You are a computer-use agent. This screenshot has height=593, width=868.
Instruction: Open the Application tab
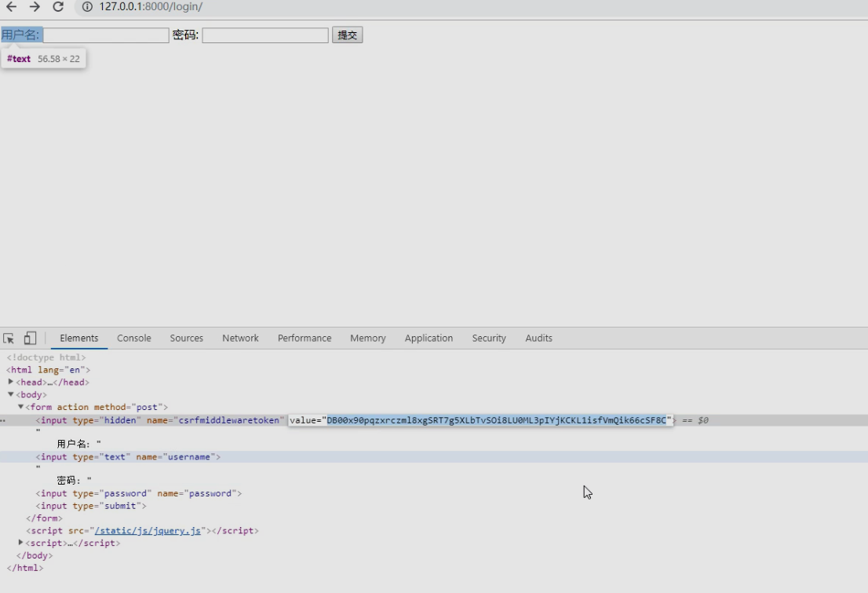[429, 338]
